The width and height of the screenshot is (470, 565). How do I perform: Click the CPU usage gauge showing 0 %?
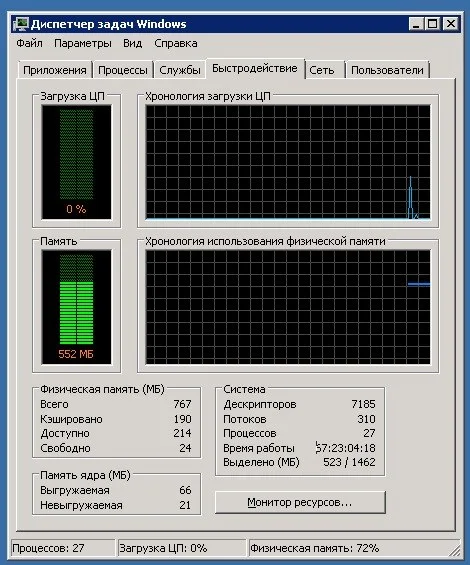click(x=76, y=162)
